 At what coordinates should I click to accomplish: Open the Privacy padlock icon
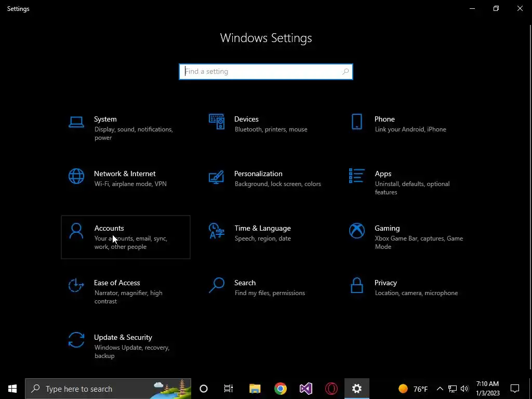(x=356, y=285)
